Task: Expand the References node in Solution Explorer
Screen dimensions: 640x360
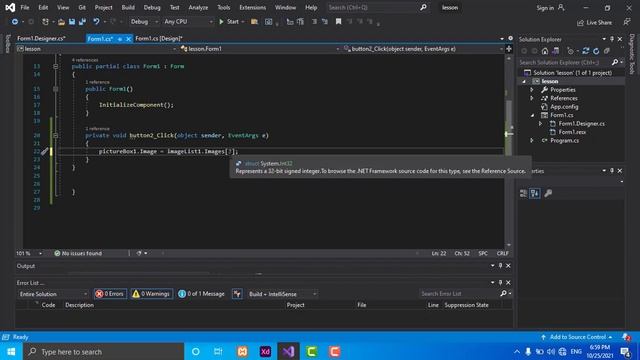Action: (x=532, y=98)
